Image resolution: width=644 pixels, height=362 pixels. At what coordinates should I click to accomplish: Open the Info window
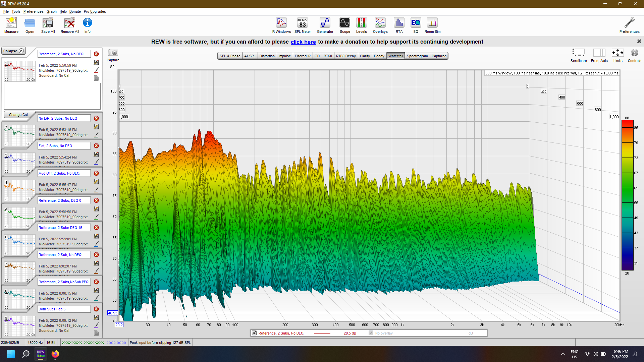click(88, 25)
